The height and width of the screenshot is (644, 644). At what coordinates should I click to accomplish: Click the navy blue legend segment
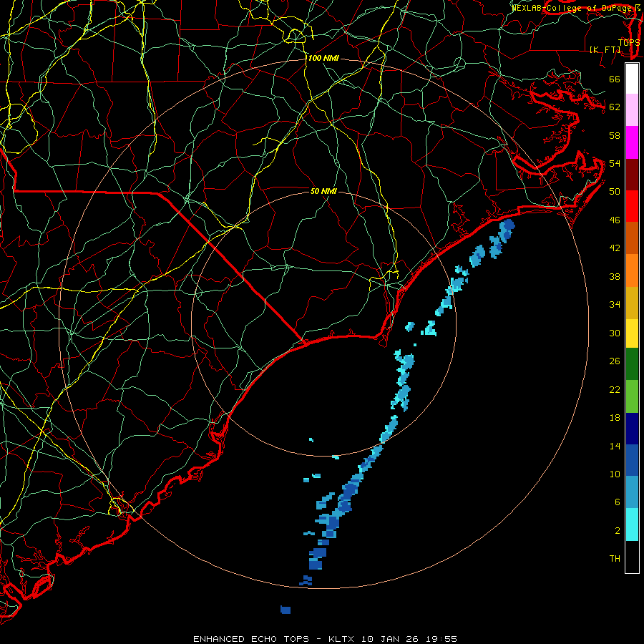click(632, 429)
